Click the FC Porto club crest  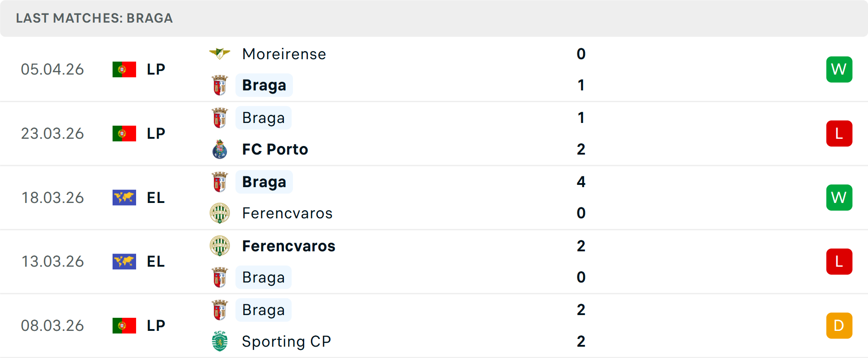(x=220, y=149)
